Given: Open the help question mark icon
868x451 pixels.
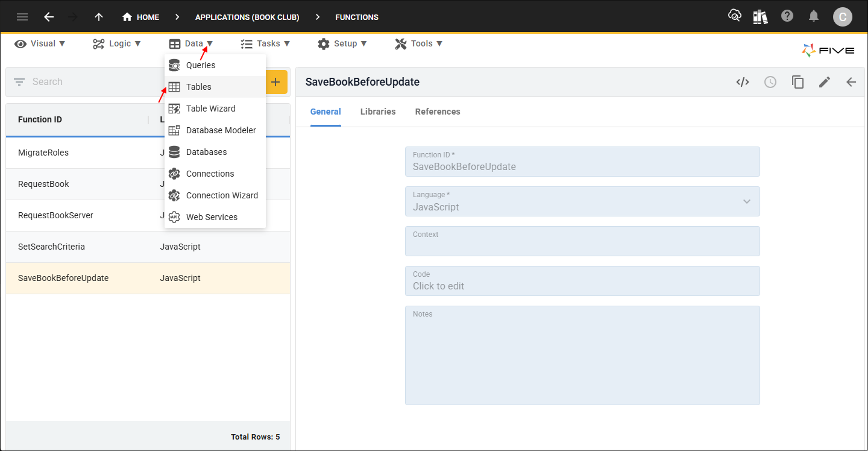Looking at the screenshot, I should pyautogui.click(x=787, y=16).
